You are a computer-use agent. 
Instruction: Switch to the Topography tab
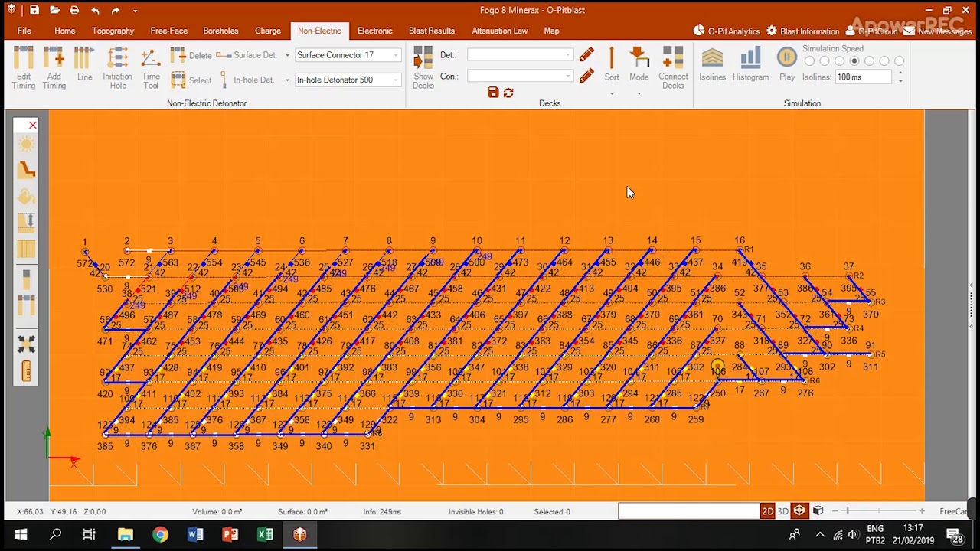pyautogui.click(x=113, y=31)
